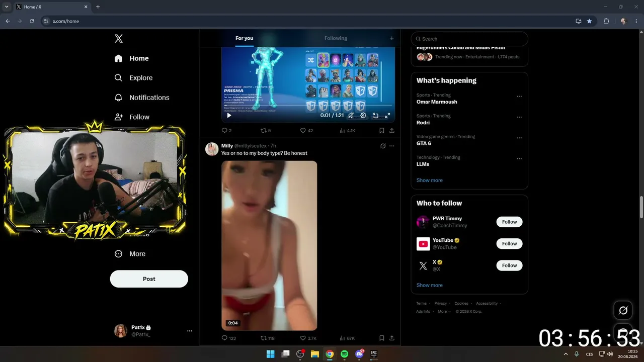The height and width of the screenshot is (362, 644).
Task: Open the Chrome extensions puzzle icon
Action: pyautogui.click(x=606, y=21)
